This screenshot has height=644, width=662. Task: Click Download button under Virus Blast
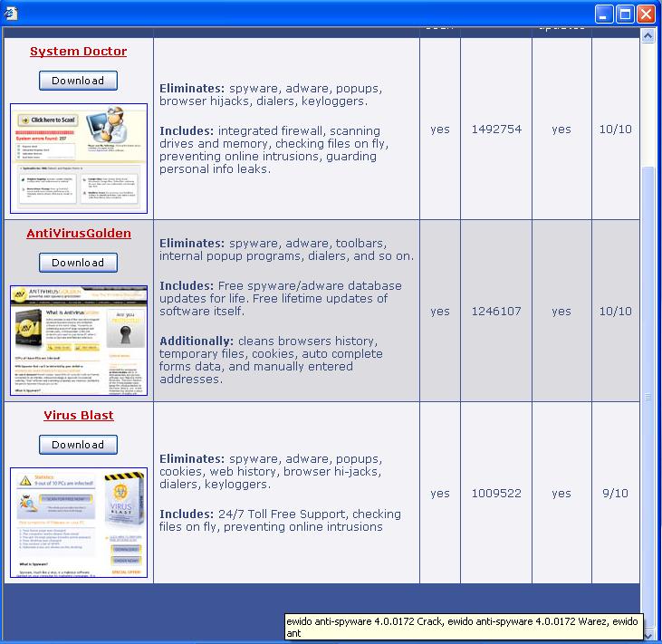78,445
